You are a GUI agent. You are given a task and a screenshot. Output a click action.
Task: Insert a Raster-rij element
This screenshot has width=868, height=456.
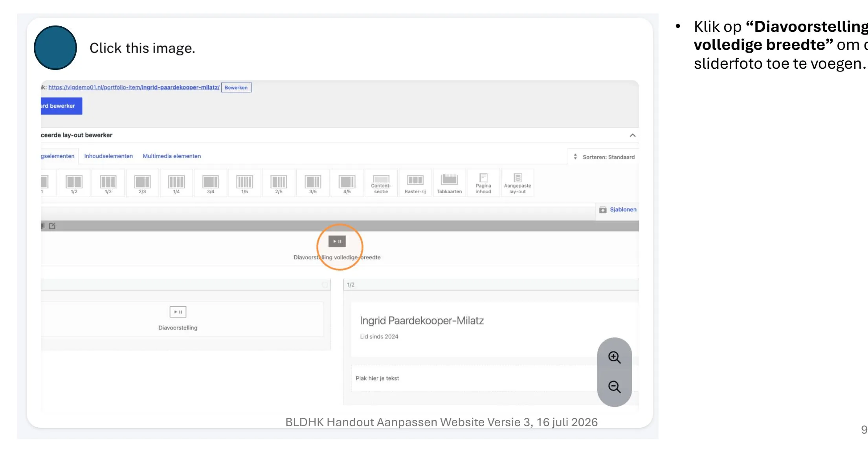coord(415,183)
